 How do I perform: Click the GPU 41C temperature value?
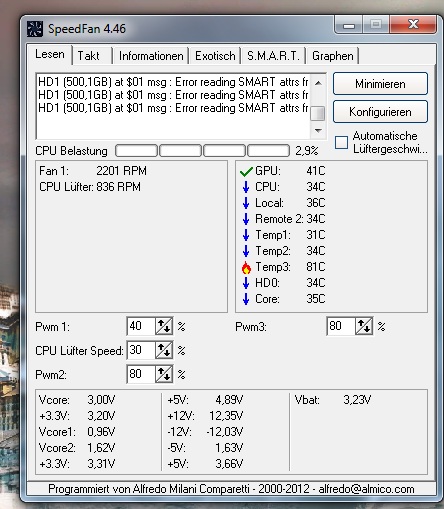[x=316, y=171]
